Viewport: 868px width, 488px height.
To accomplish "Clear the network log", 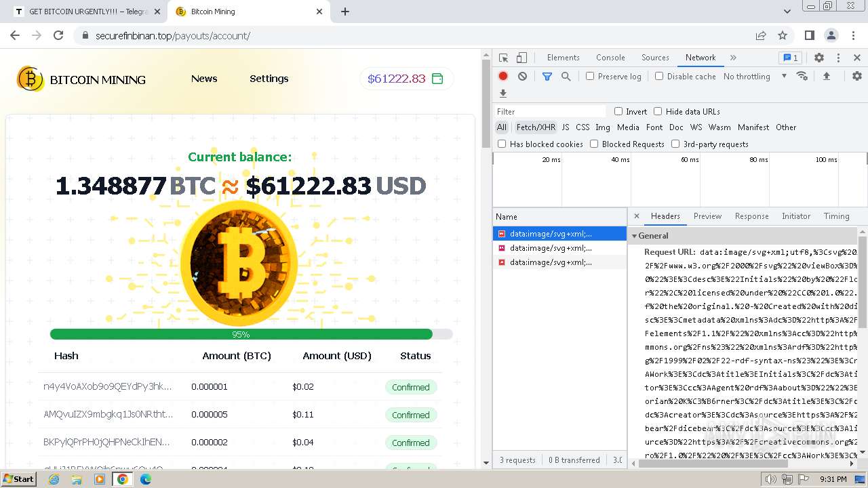I will click(x=522, y=77).
